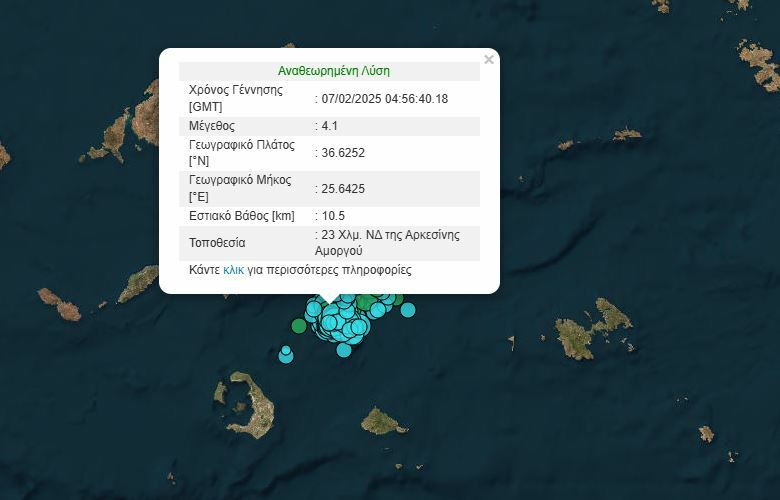Open the 'κλικ' link for more information

coord(233,270)
